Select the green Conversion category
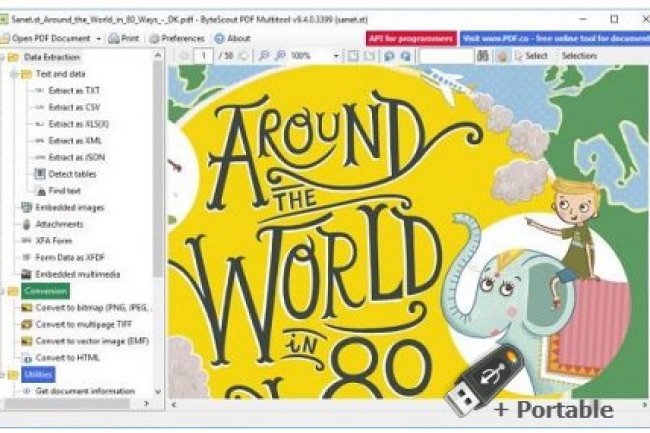 (45, 291)
